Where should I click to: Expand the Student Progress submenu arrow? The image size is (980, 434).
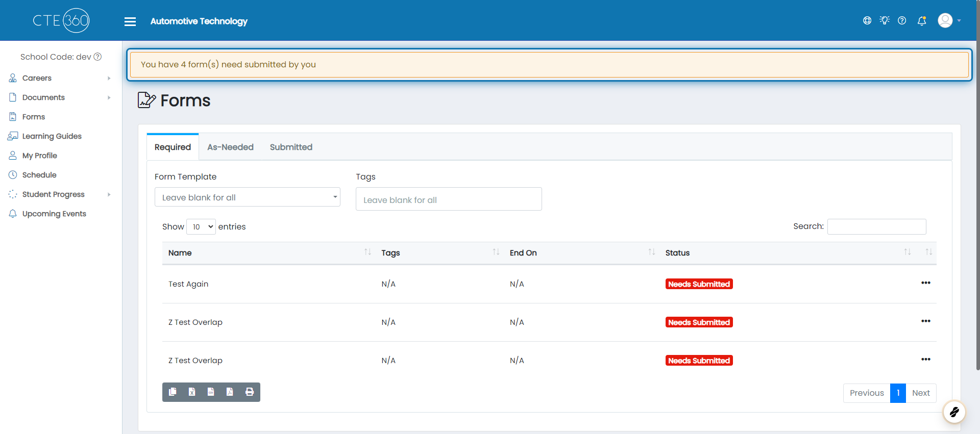pyautogui.click(x=109, y=194)
